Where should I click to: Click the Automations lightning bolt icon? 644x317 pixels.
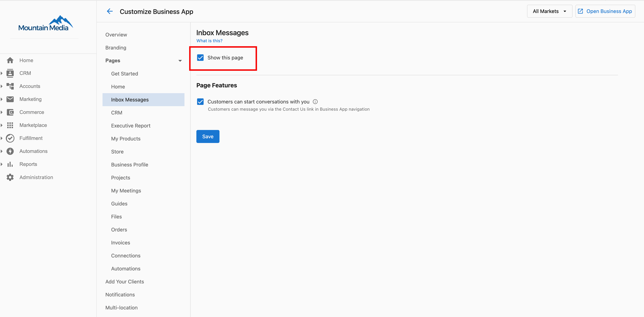(x=10, y=151)
